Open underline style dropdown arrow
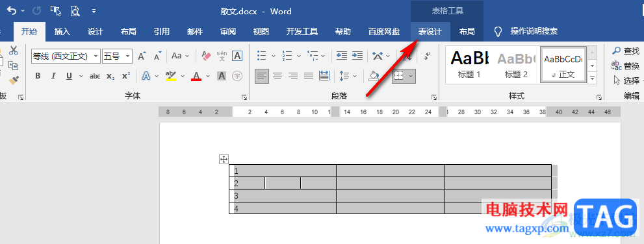Screen dimensions: 644x244 coord(81,76)
